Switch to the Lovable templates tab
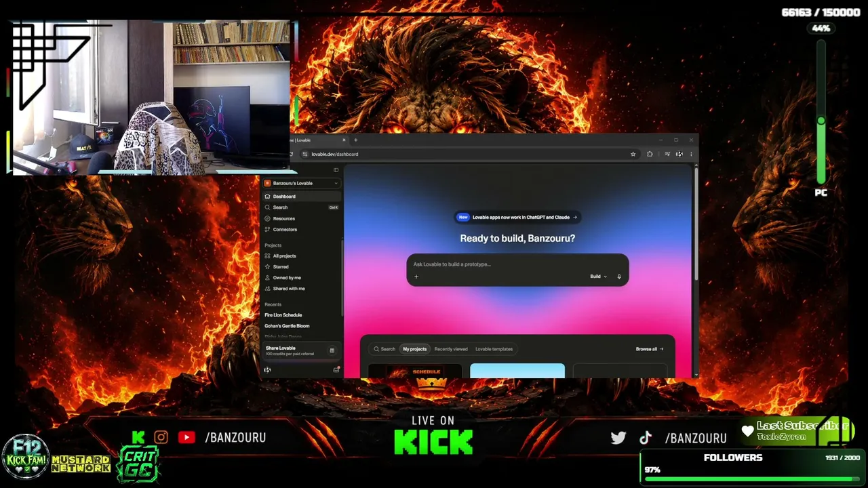Viewport: 868px width, 488px height. click(x=494, y=349)
